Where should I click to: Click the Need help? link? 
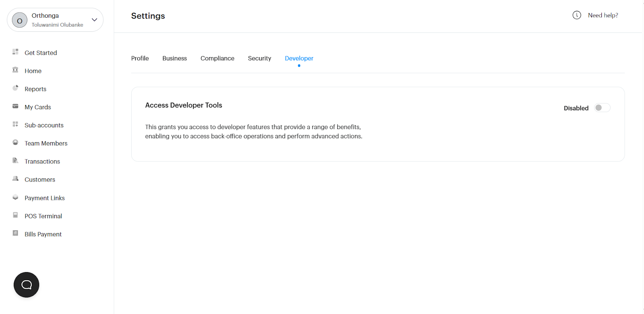pos(603,15)
